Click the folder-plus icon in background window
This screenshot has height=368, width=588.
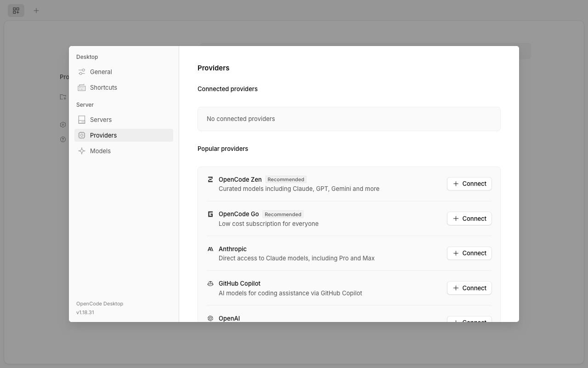[x=63, y=97]
